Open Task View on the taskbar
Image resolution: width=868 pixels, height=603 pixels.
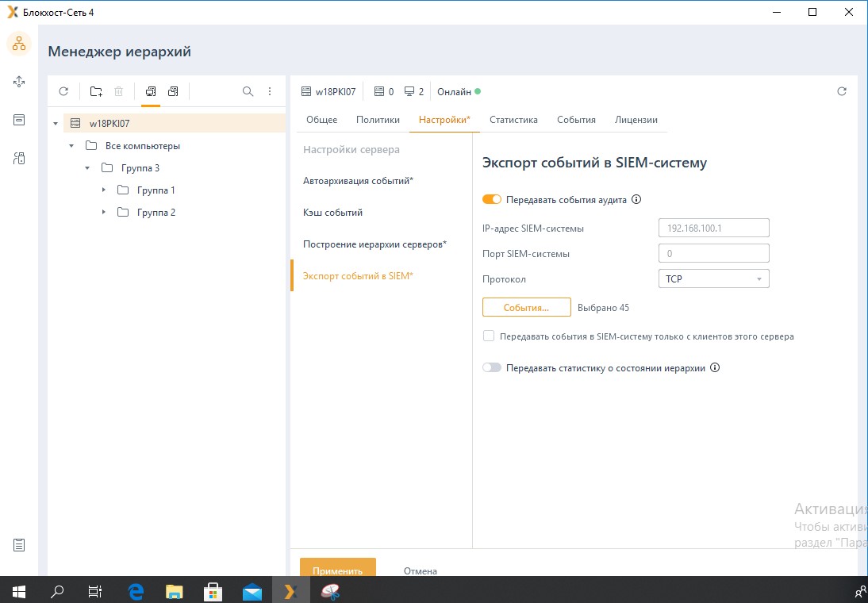tap(95, 592)
